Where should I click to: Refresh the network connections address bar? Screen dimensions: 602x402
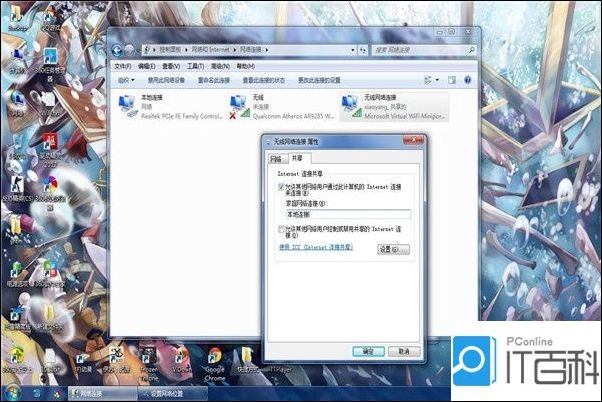tap(362, 50)
